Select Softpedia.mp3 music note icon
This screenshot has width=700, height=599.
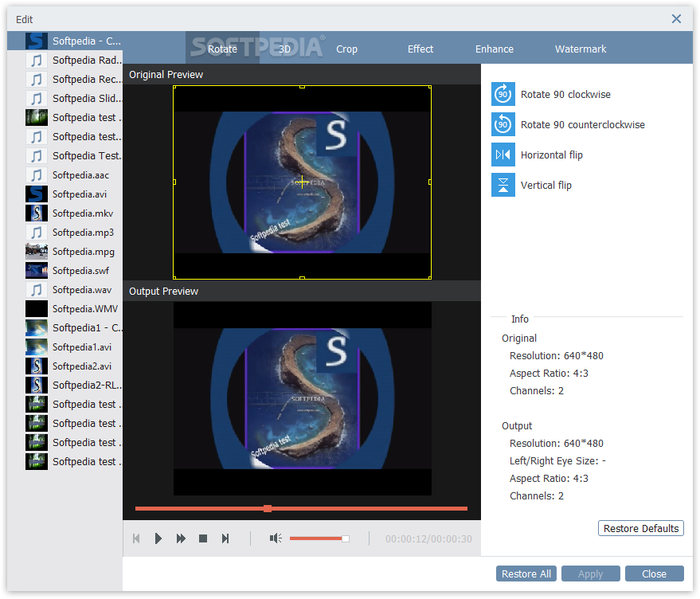point(37,233)
